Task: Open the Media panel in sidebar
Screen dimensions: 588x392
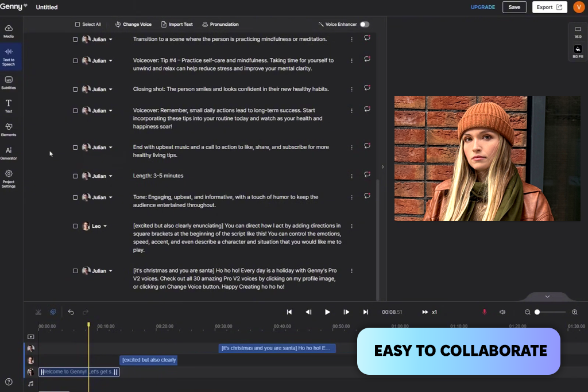Action: (x=9, y=30)
